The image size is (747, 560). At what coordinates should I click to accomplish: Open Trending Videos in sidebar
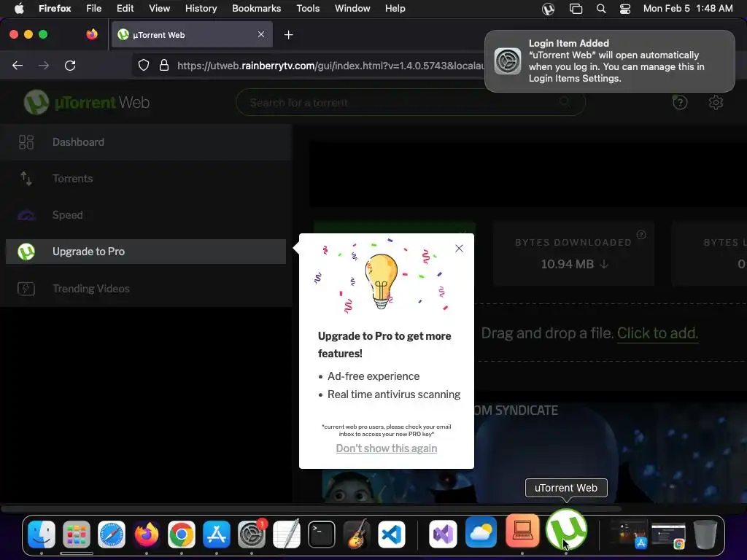click(146, 289)
